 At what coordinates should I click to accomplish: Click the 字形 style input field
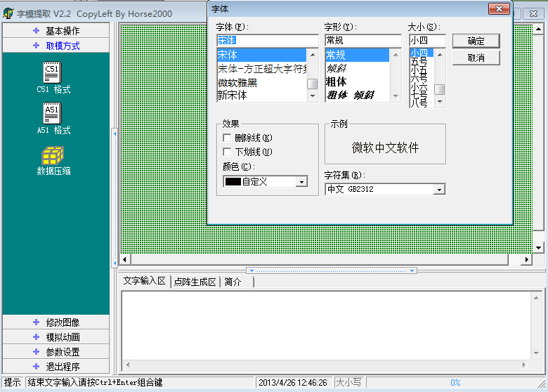[363, 41]
